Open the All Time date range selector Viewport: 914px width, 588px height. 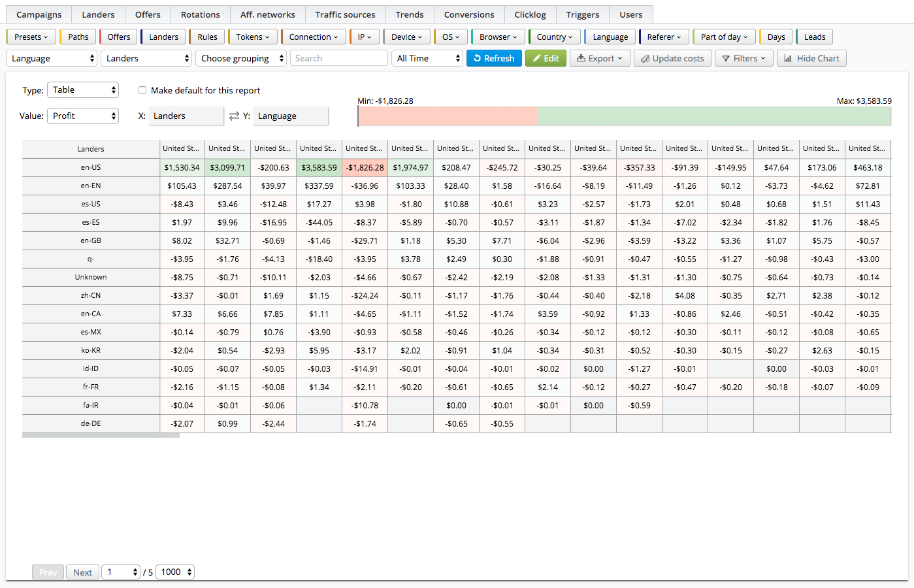[427, 58]
